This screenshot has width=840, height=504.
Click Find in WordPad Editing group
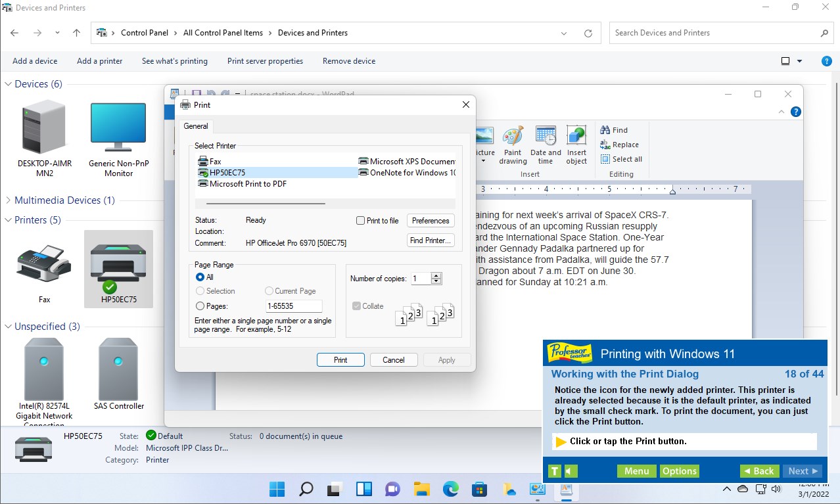tap(615, 130)
